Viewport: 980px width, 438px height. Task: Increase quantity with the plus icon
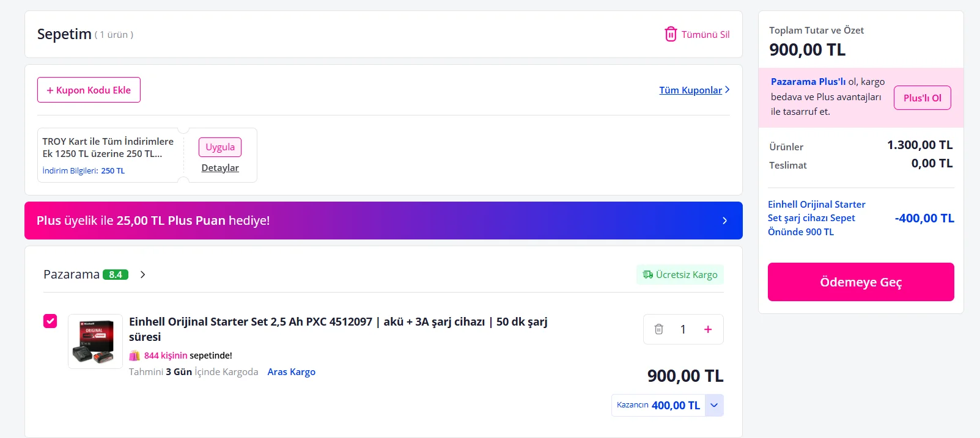708,329
